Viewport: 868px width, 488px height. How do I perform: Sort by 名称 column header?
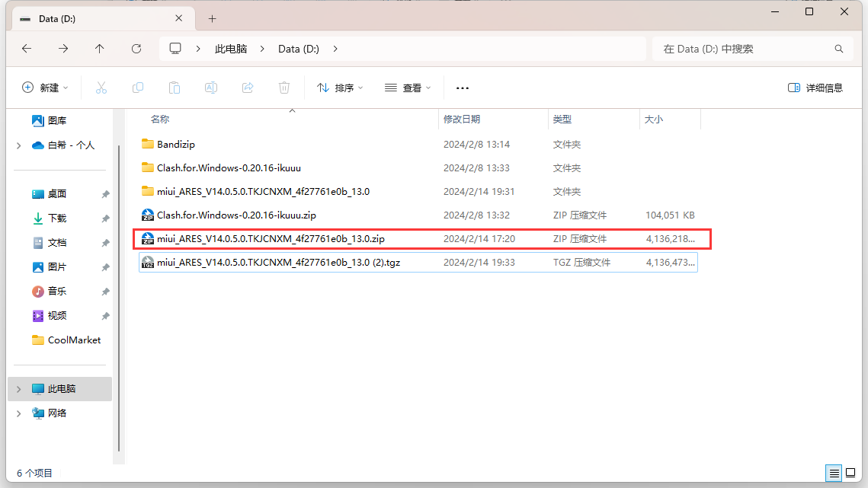pos(160,119)
